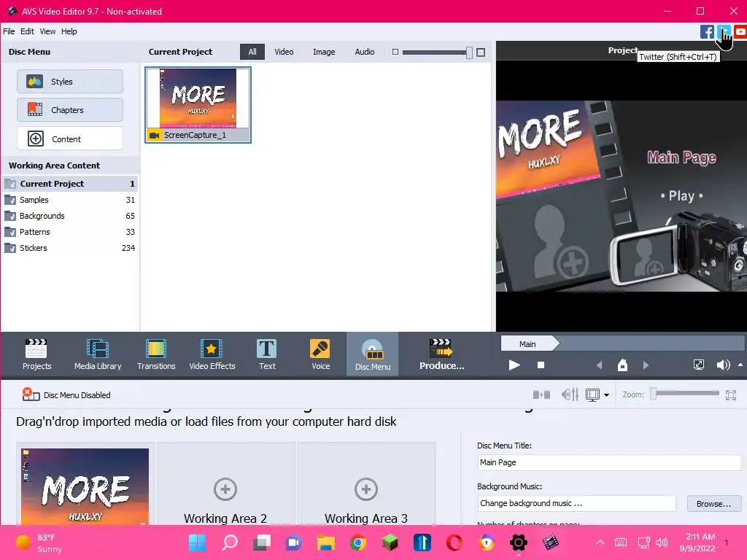
Task: Open the audio mixer icon
Action: point(570,394)
